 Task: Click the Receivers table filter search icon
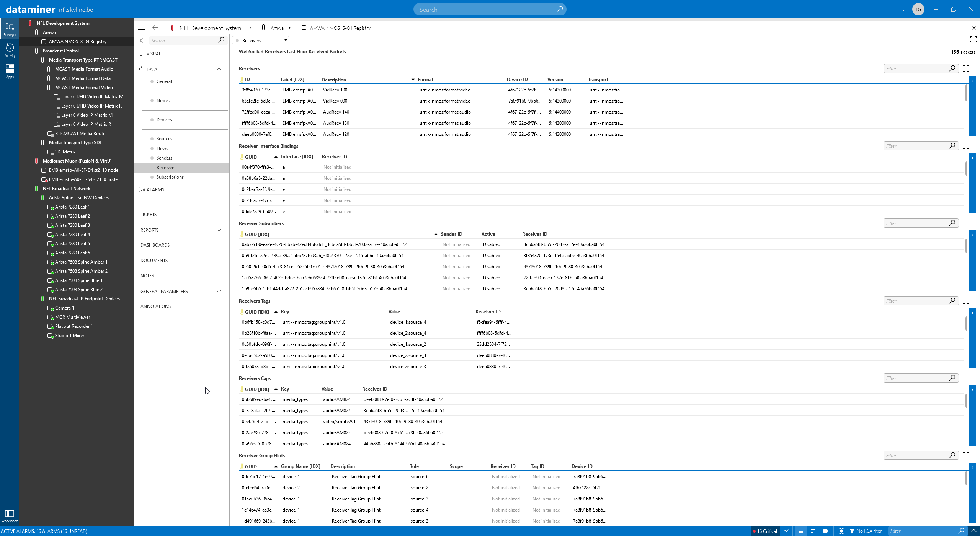pos(952,68)
